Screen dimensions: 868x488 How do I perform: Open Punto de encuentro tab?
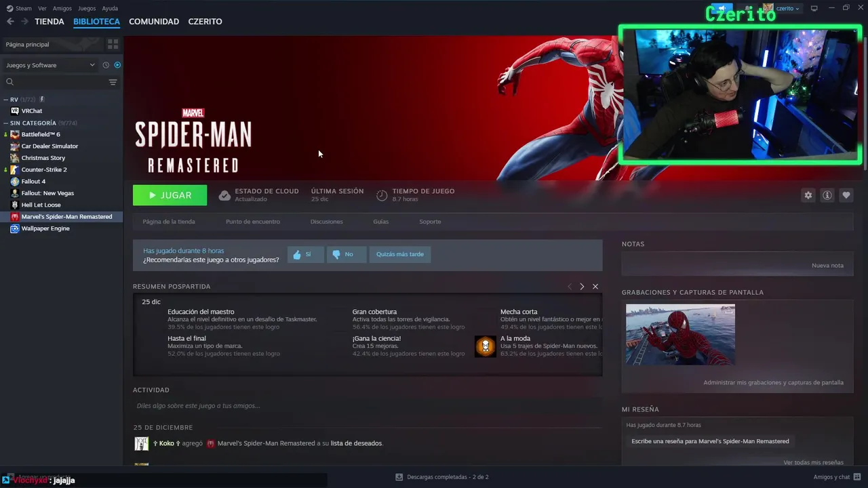(x=253, y=222)
